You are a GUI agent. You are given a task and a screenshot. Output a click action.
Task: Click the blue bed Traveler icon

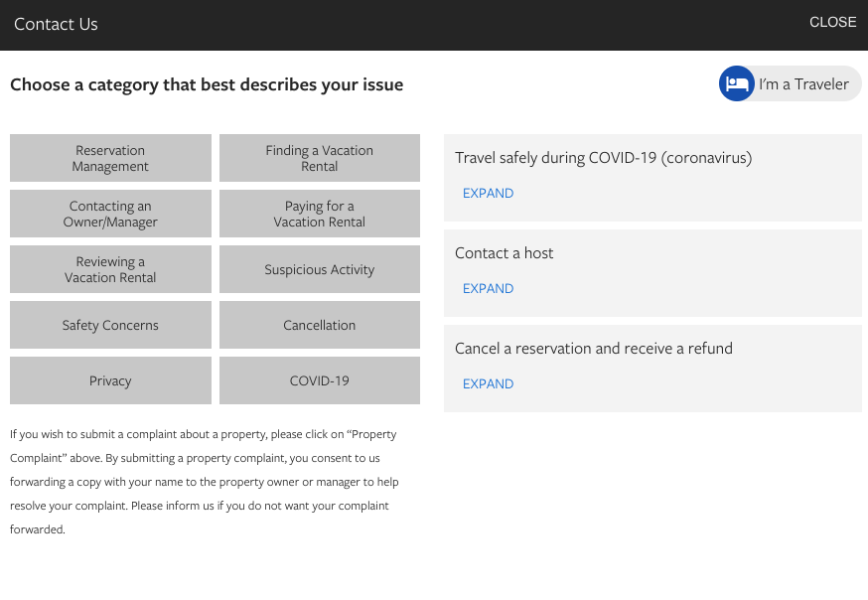[x=736, y=83]
